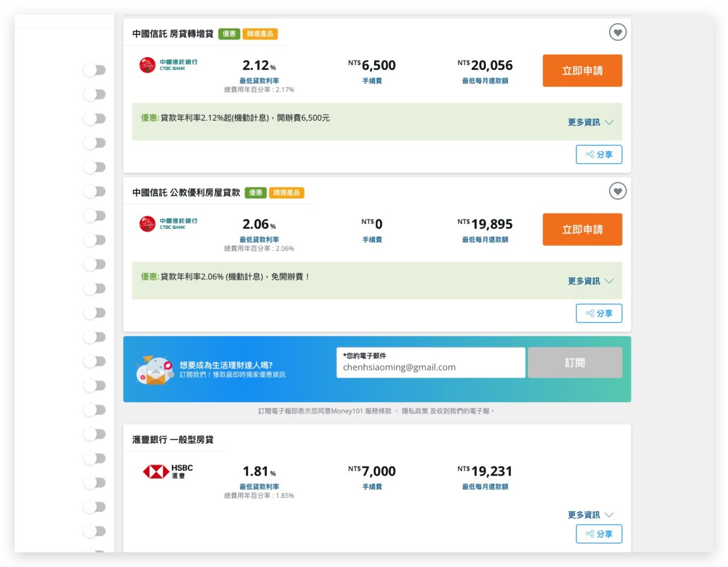728x567 pixels.
Task: Click share icon in 滙豐銀行 card's 分享 button
Action: click(590, 534)
